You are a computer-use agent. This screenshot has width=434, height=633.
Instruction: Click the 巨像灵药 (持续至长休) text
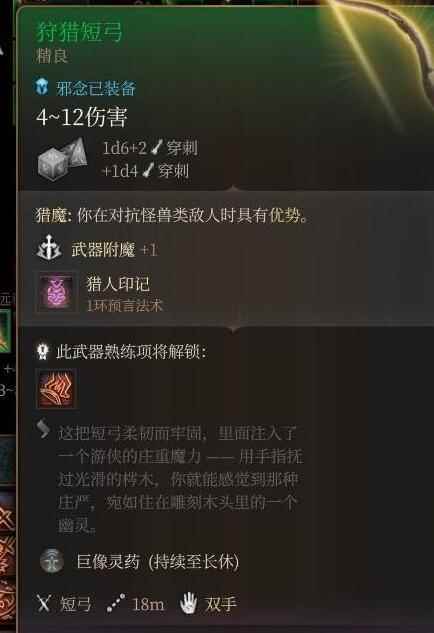pos(158,561)
